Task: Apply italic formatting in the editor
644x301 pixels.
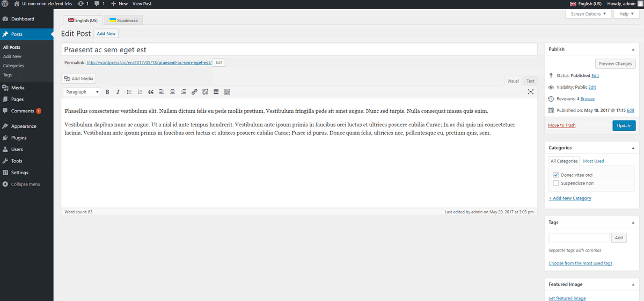Action: click(118, 92)
